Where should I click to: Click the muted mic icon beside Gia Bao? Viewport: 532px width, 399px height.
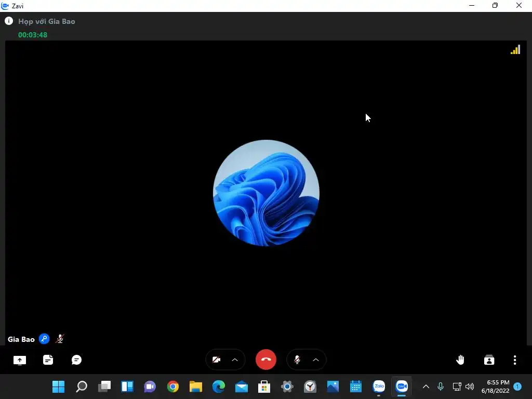tap(60, 339)
